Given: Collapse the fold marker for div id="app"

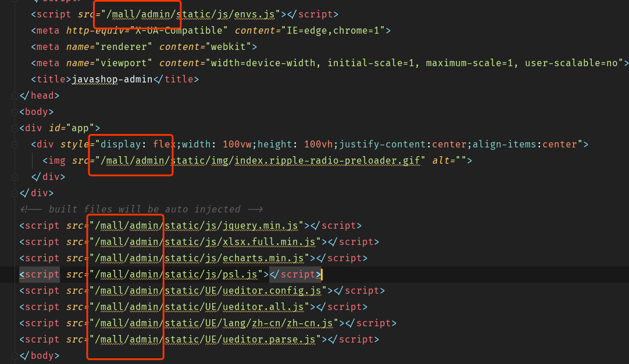Looking at the screenshot, I should (15, 128).
